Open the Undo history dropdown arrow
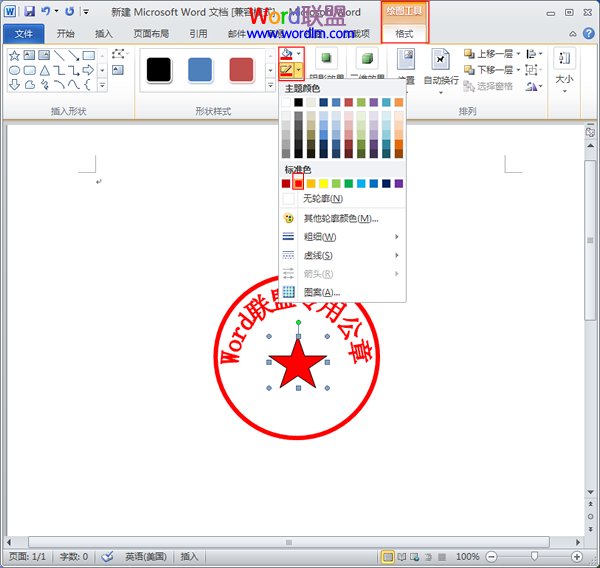The width and height of the screenshot is (600, 568). tap(57, 11)
